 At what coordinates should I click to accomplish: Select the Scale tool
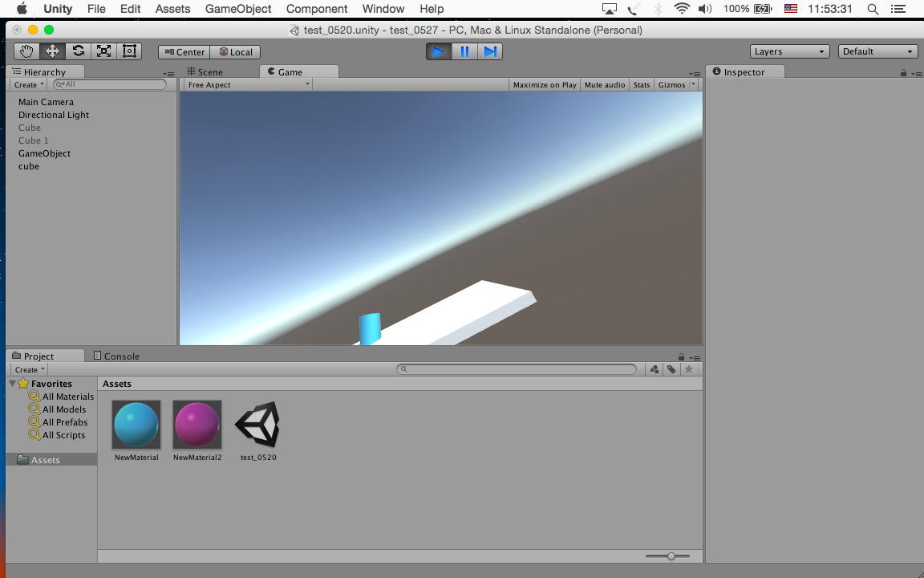pos(103,51)
